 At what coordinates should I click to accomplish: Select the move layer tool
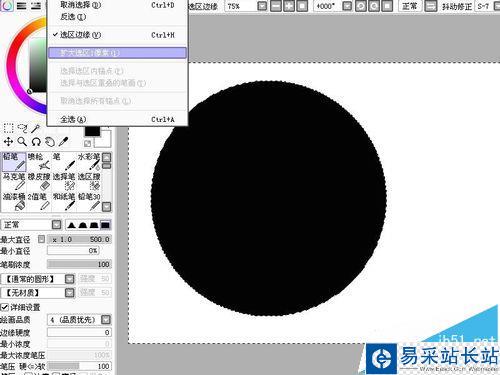(8, 142)
